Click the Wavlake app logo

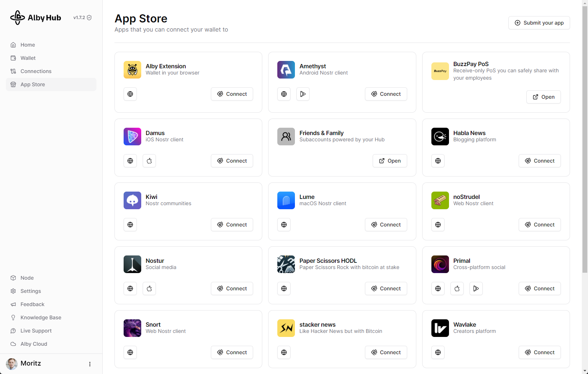(440, 328)
